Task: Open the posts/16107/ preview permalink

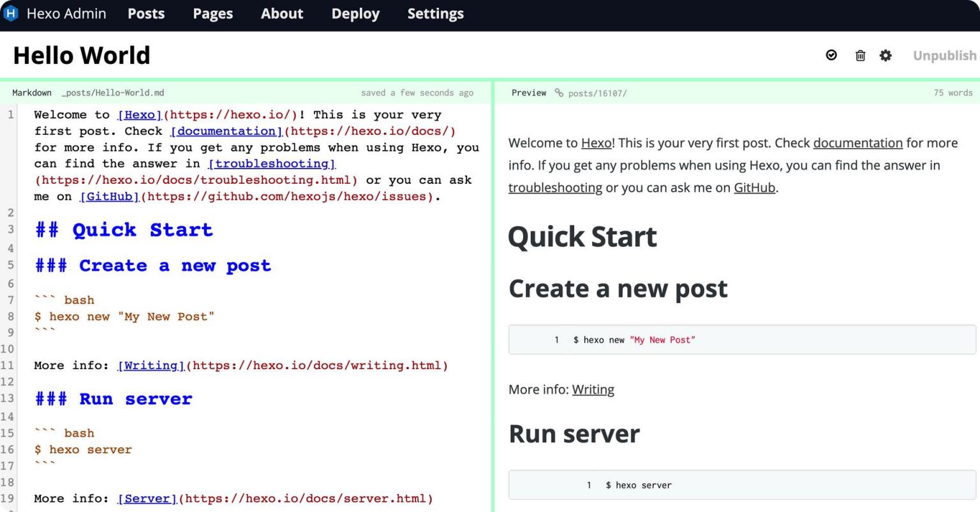Action: tap(597, 93)
